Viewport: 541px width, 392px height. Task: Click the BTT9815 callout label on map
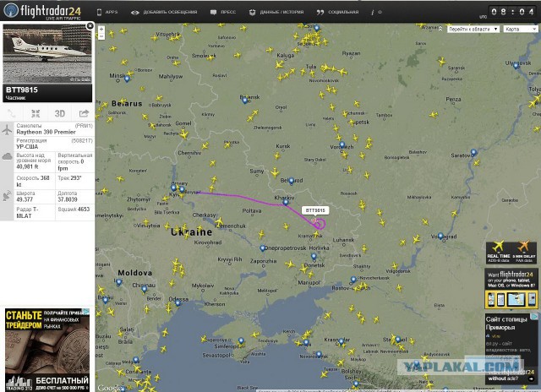click(x=315, y=210)
